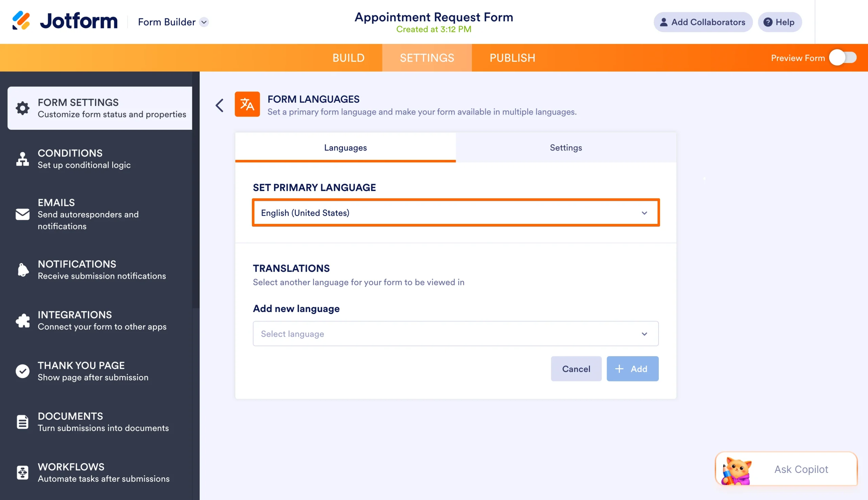Open Integrations in sidebar

pyautogui.click(x=100, y=321)
